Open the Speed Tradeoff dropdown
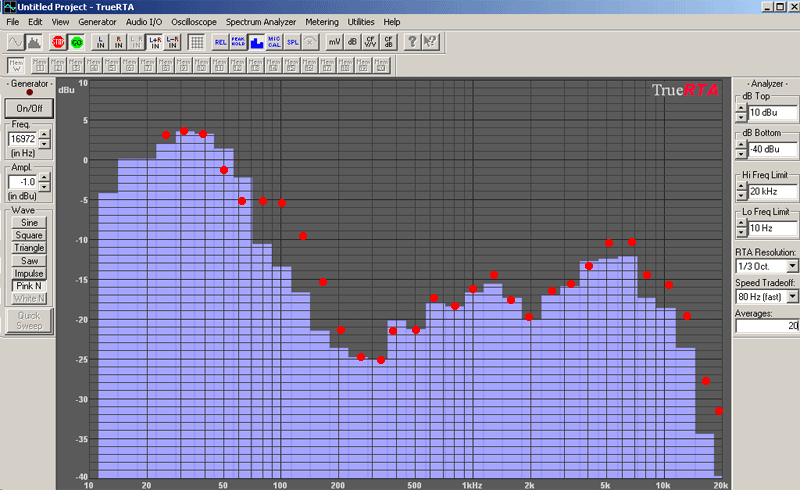The image size is (800, 490). tap(792, 296)
